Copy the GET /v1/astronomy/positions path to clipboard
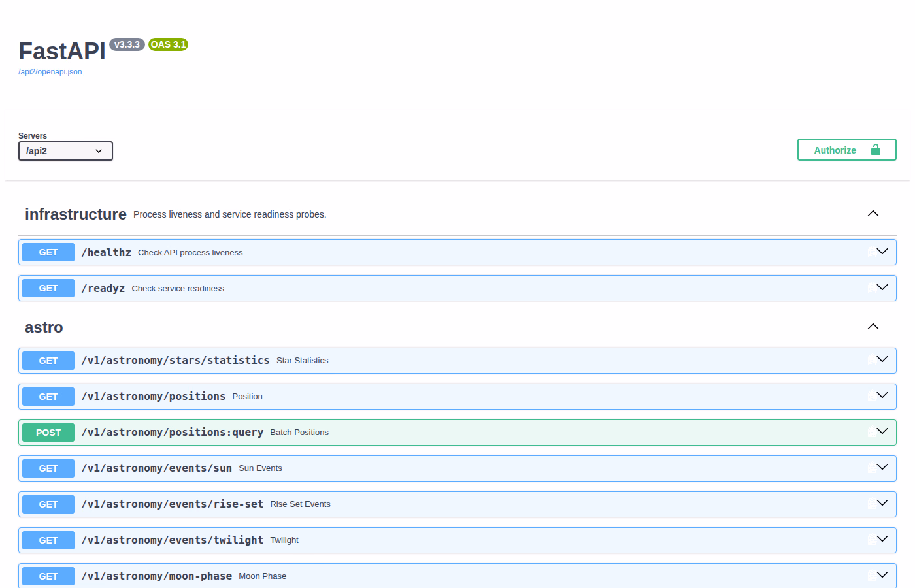This screenshot has height=588, width=915. tap(872, 397)
